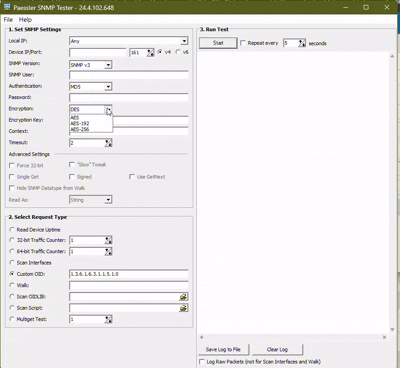Select Read Device Uptime option
Image resolution: width=400 pixels, height=368 pixels.
pyautogui.click(x=12, y=230)
